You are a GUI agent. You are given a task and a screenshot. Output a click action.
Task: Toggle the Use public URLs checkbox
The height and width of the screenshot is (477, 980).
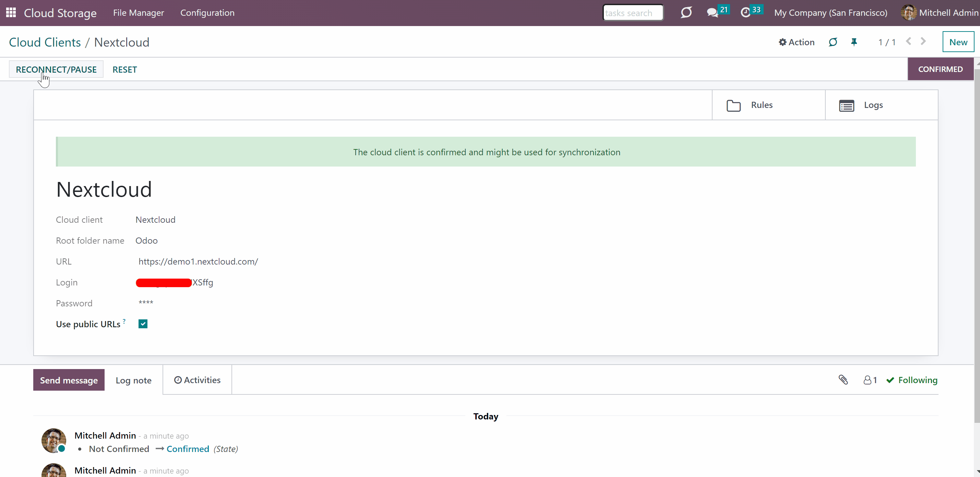(143, 324)
